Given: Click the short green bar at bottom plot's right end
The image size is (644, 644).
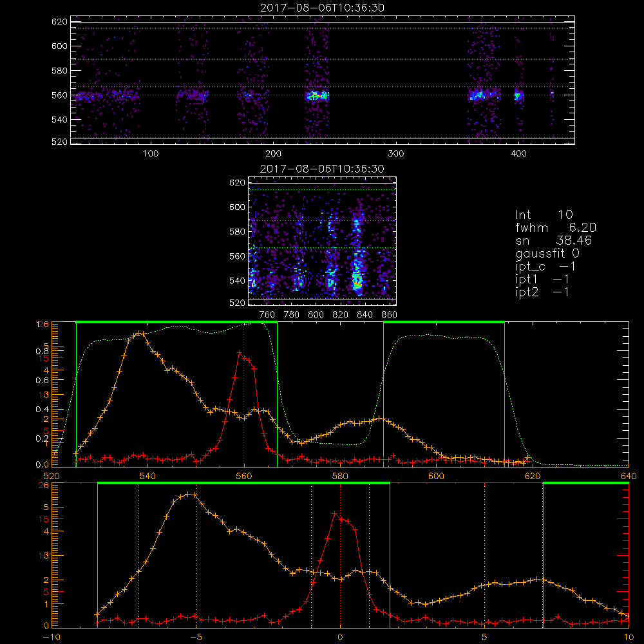Looking at the screenshot, I should [585, 484].
